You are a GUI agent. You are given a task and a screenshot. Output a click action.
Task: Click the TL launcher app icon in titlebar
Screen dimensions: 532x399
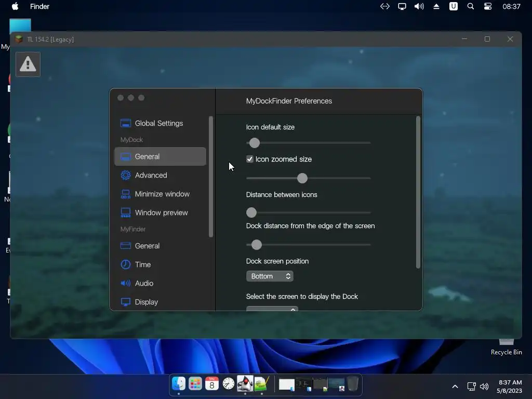pyautogui.click(x=19, y=39)
